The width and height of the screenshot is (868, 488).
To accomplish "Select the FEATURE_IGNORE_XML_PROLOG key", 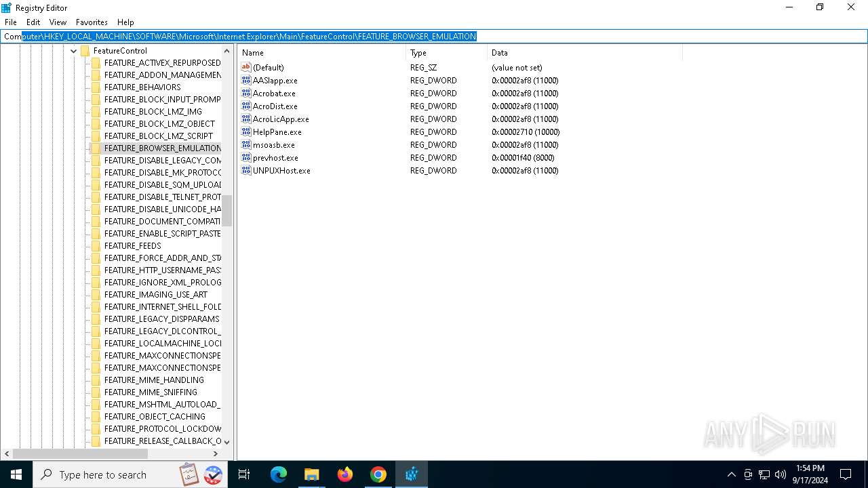I will pyautogui.click(x=163, y=283).
